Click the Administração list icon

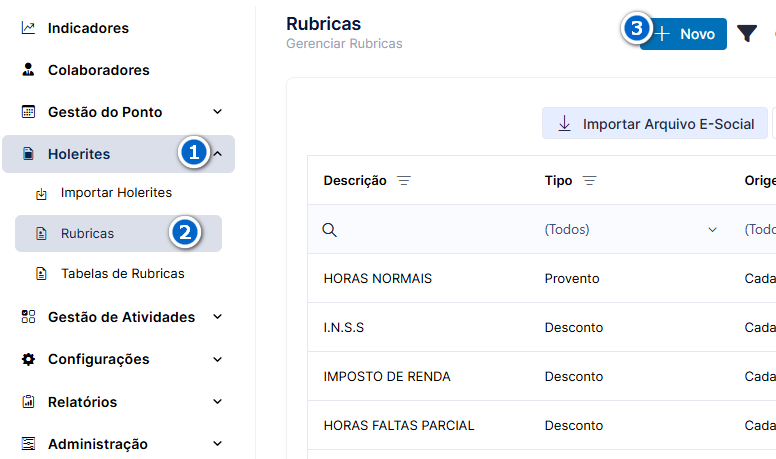tap(28, 444)
